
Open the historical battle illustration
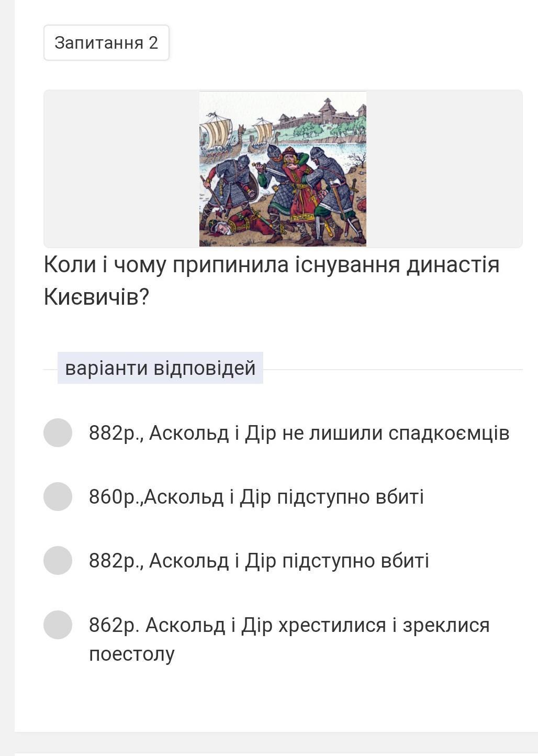[x=283, y=169]
